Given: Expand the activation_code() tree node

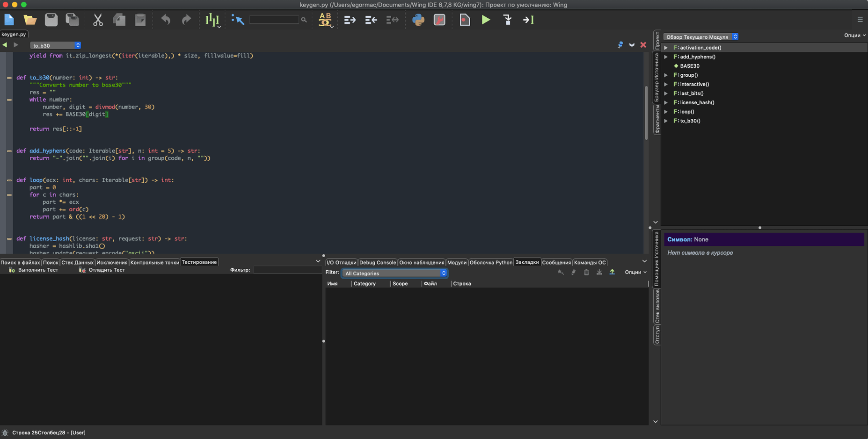Looking at the screenshot, I should tap(666, 48).
